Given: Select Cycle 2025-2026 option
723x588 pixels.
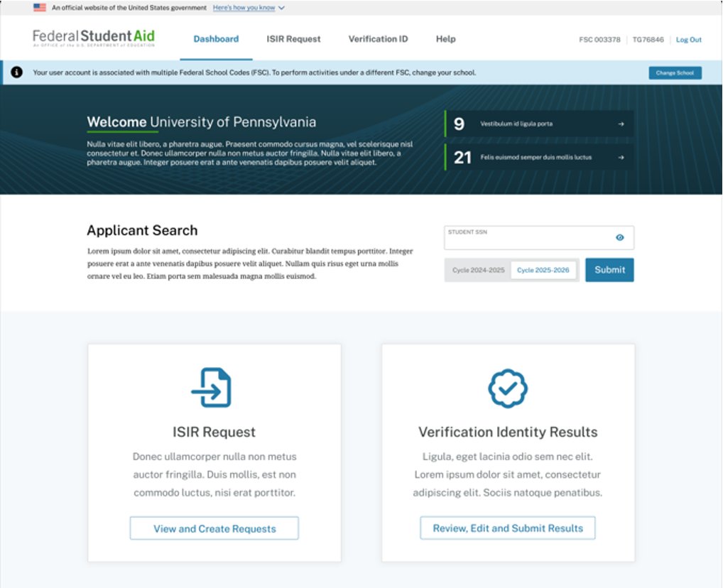Looking at the screenshot, I should (x=543, y=270).
